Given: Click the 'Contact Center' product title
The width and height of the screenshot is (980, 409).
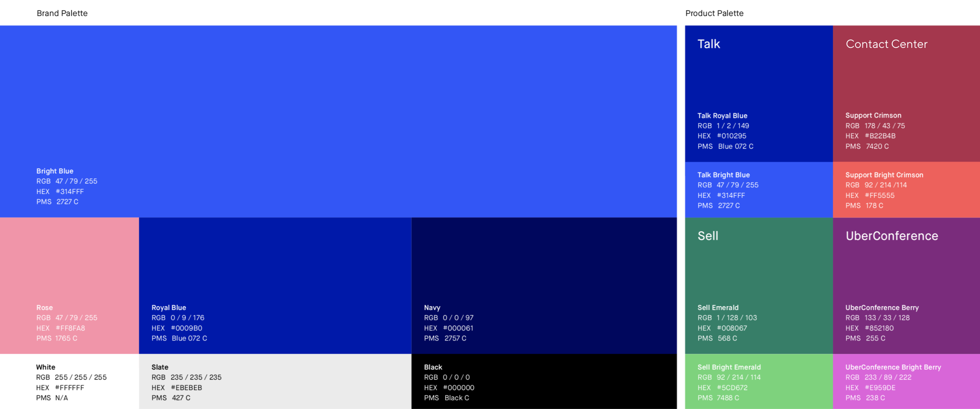Looking at the screenshot, I should [886, 44].
